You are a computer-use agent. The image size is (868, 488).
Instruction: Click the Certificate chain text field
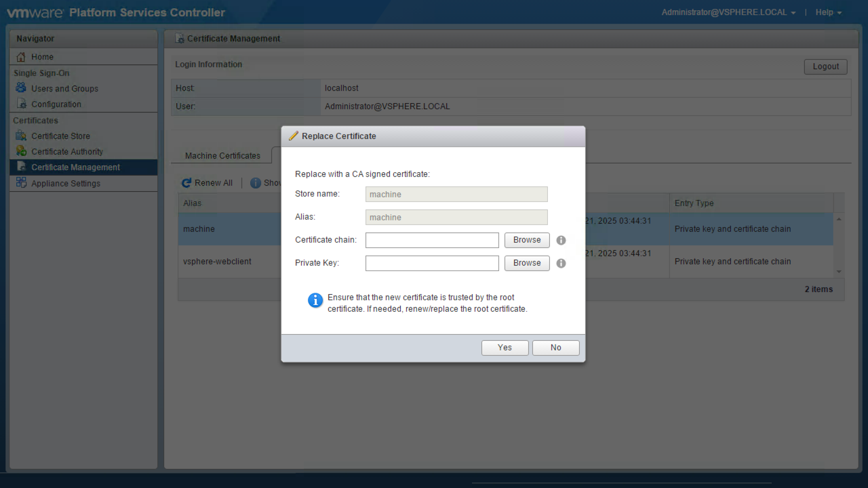[x=432, y=240]
